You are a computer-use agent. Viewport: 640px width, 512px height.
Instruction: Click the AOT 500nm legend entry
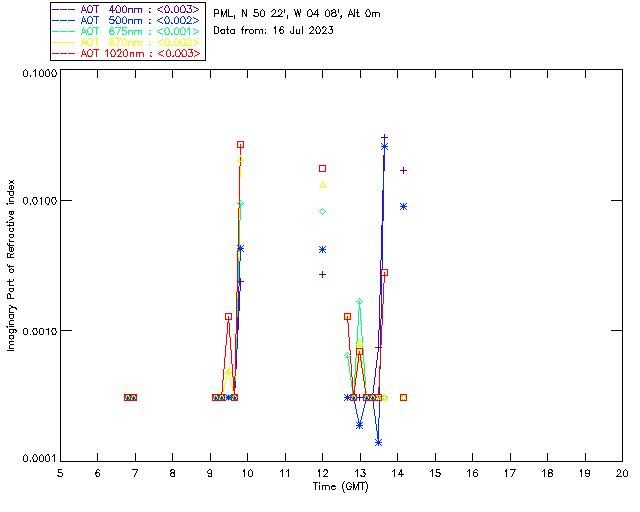(126, 20)
